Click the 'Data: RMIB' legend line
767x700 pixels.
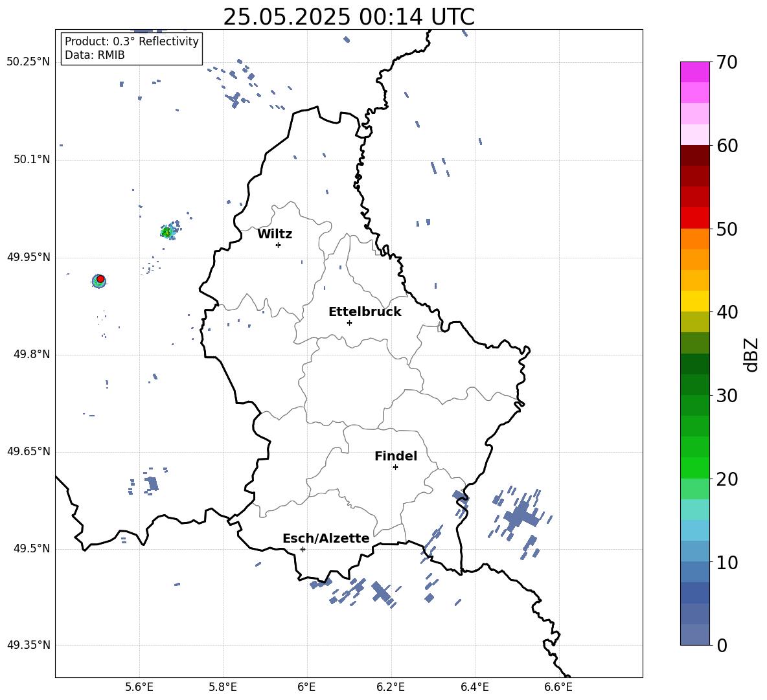pos(95,55)
